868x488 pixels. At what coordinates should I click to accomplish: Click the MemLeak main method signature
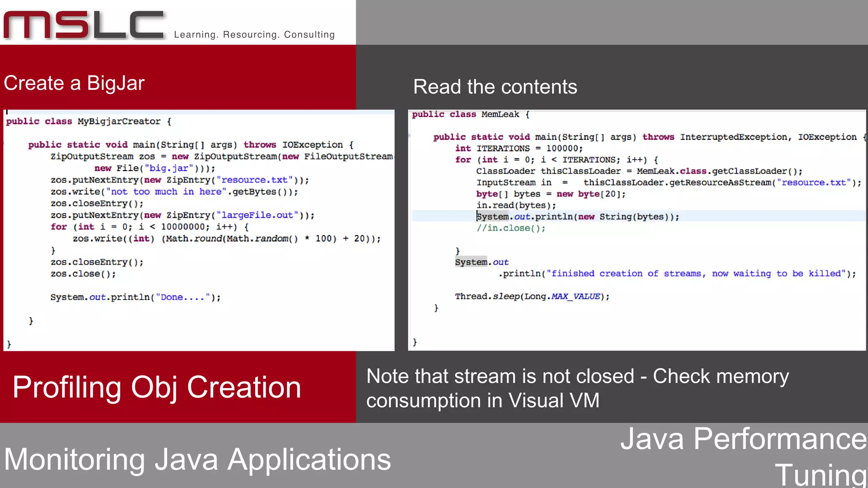pyautogui.click(x=650, y=137)
